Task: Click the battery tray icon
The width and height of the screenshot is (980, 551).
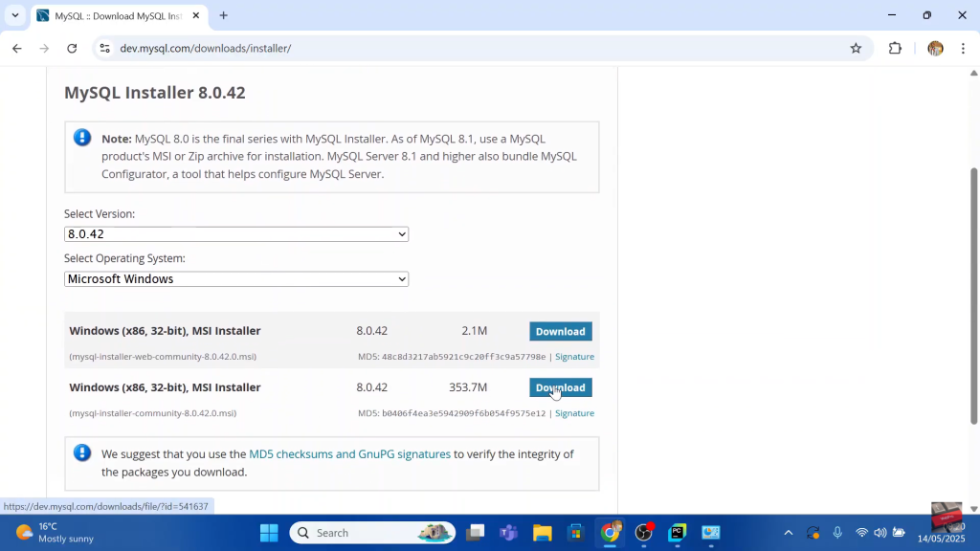Action: click(899, 533)
